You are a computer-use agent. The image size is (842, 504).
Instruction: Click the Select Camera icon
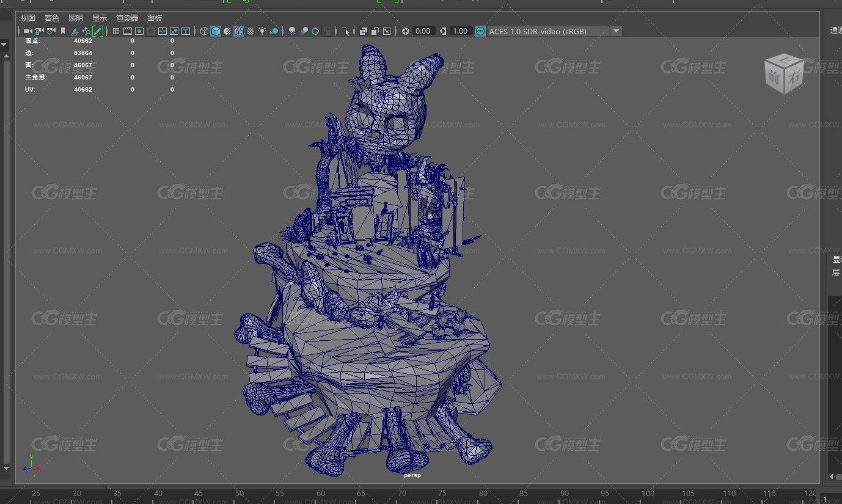27,31
